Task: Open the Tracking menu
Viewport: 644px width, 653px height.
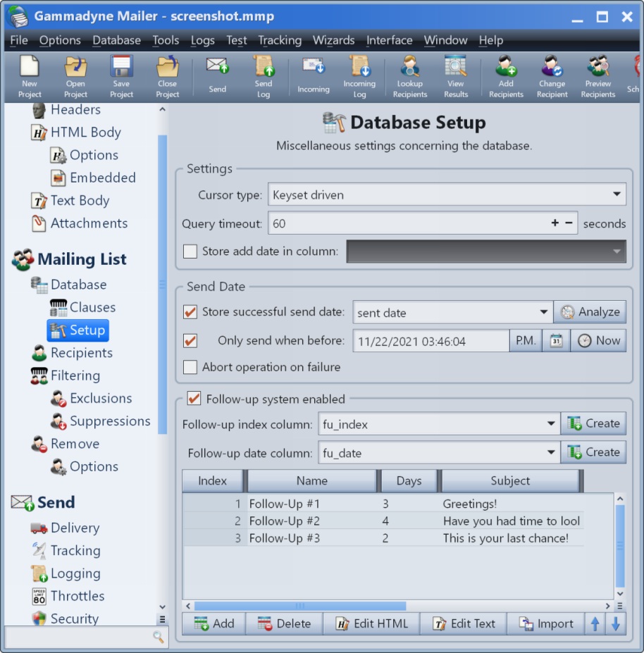Action: (279, 40)
